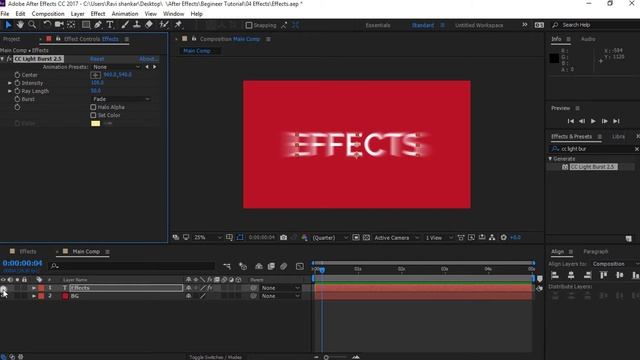Viewport: 640px width, 360px height.
Task: Switch to the Paragraph tab
Action: pyautogui.click(x=596, y=252)
